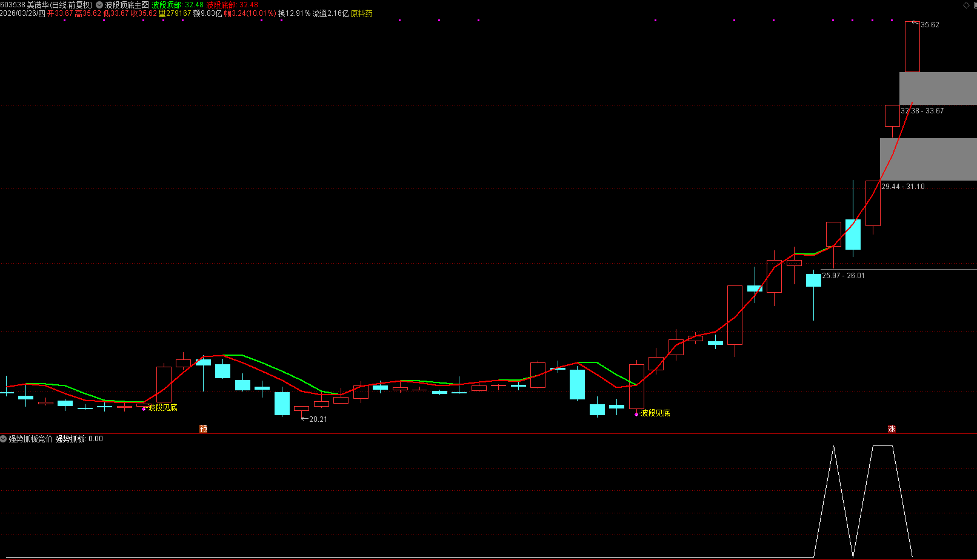The image size is (977, 560).
Task: Click the 强势抓板: 0.00 value
Action: (79, 439)
